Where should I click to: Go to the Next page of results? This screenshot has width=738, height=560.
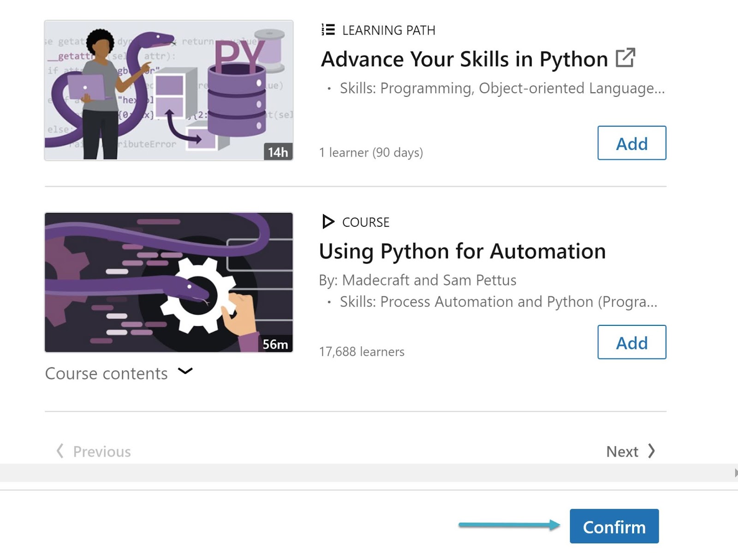622,452
